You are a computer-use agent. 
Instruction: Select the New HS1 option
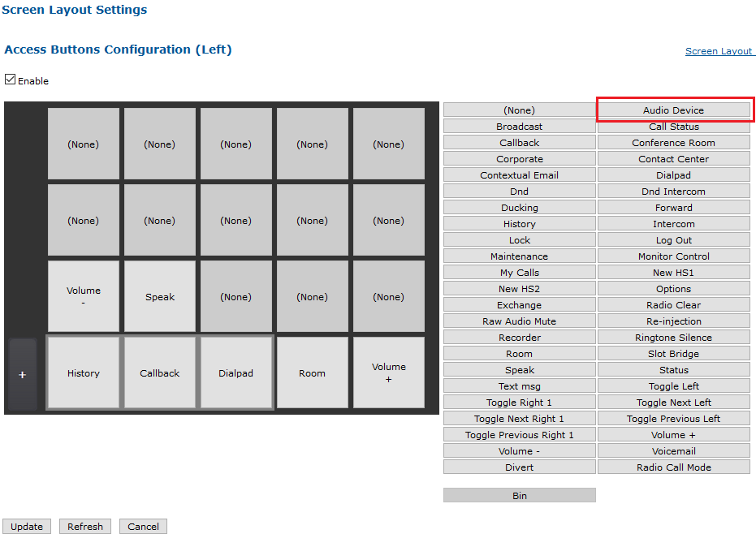pos(673,273)
